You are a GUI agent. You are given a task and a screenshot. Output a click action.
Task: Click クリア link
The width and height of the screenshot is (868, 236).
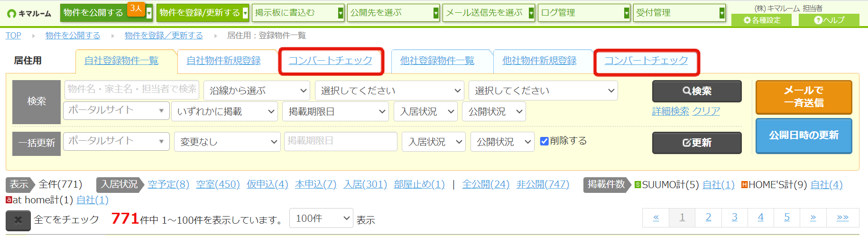pyautogui.click(x=706, y=111)
